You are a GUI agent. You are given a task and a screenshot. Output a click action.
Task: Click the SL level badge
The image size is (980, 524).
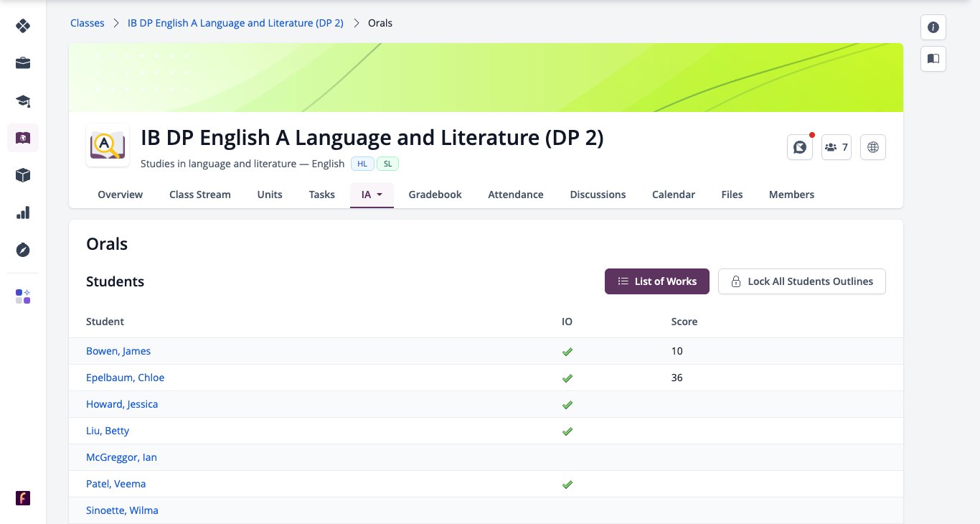(x=387, y=164)
